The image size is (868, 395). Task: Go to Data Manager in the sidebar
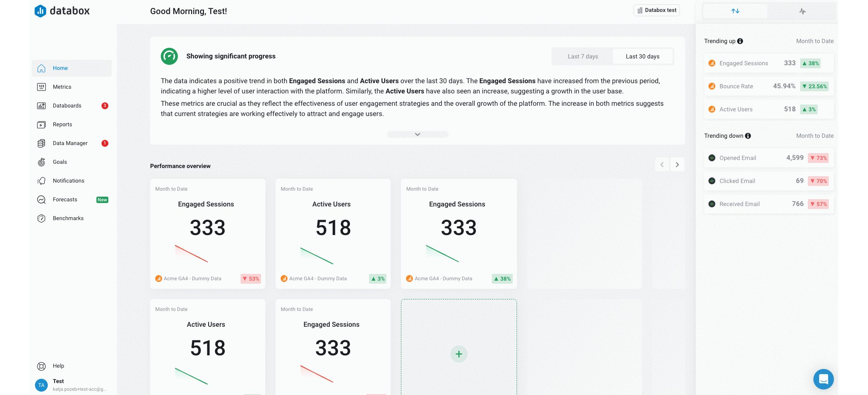click(x=70, y=143)
